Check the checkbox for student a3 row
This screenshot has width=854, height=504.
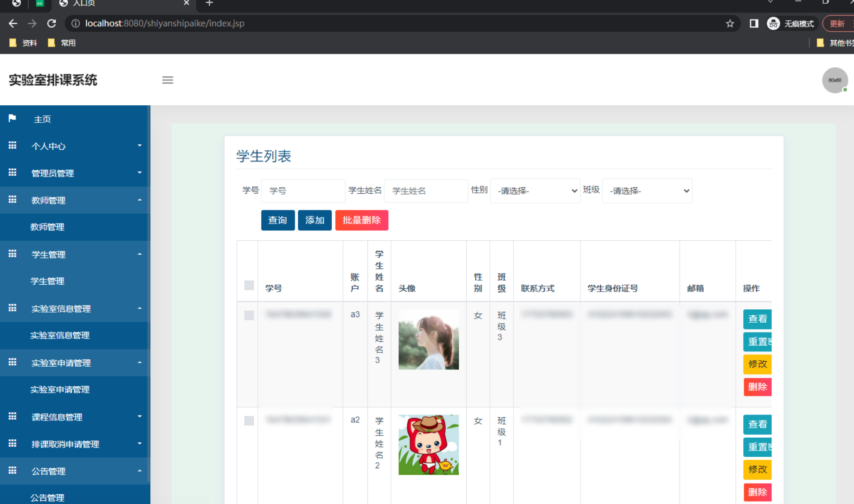(249, 315)
